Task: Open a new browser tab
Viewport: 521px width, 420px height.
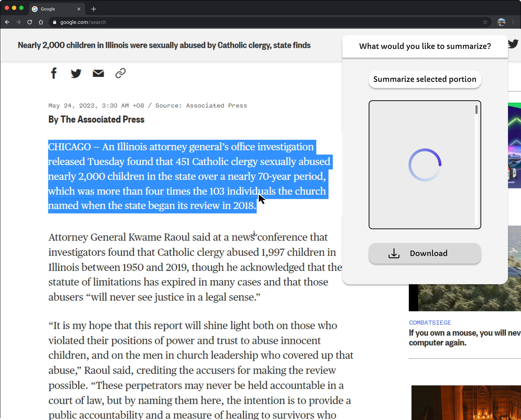Action: tap(94, 9)
